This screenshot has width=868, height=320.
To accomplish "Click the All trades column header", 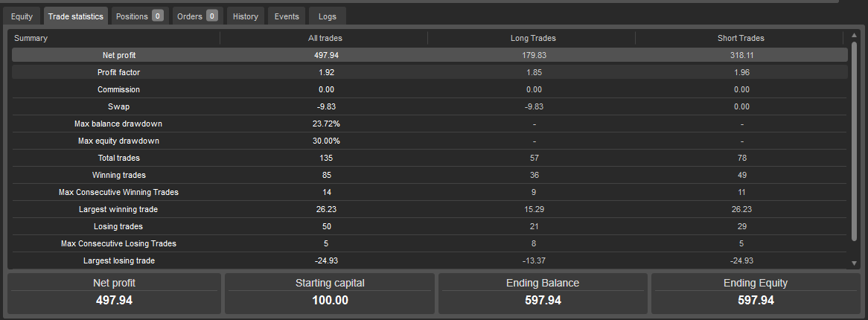I will pyautogui.click(x=325, y=38).
